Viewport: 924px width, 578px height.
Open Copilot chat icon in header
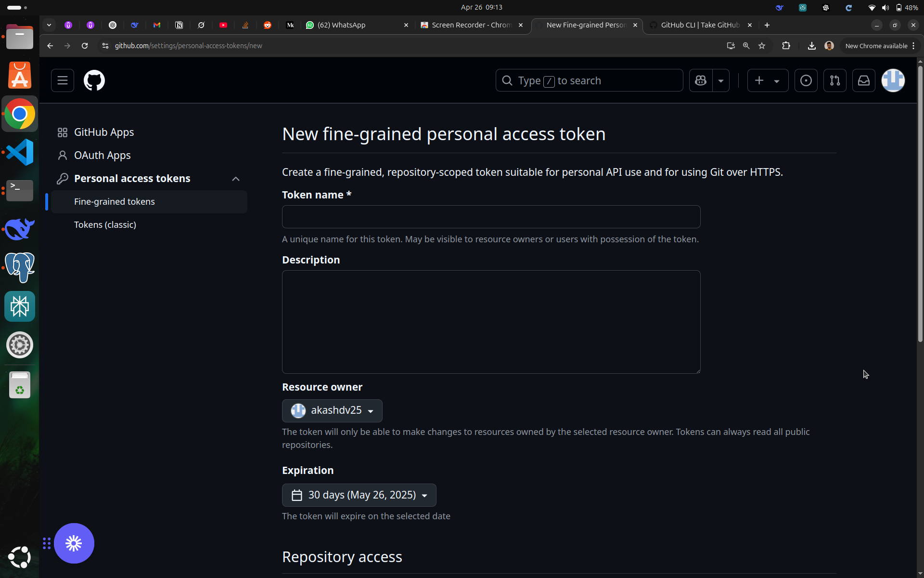(701, 80)
